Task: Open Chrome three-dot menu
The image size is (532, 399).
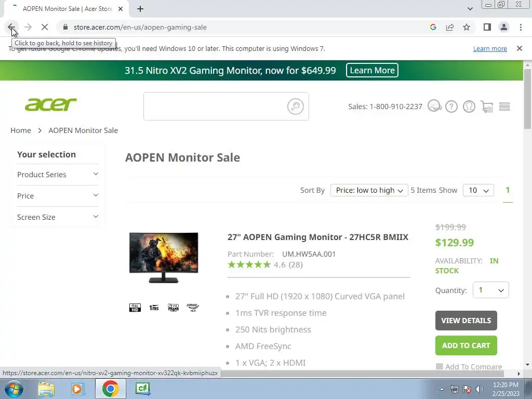Action: (521, 27)
